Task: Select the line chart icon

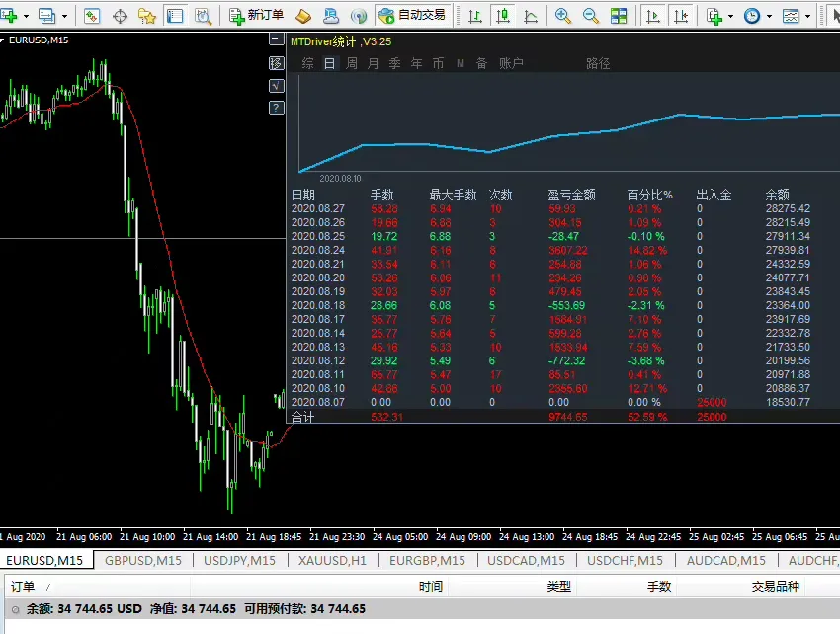Action: [531, 16]
